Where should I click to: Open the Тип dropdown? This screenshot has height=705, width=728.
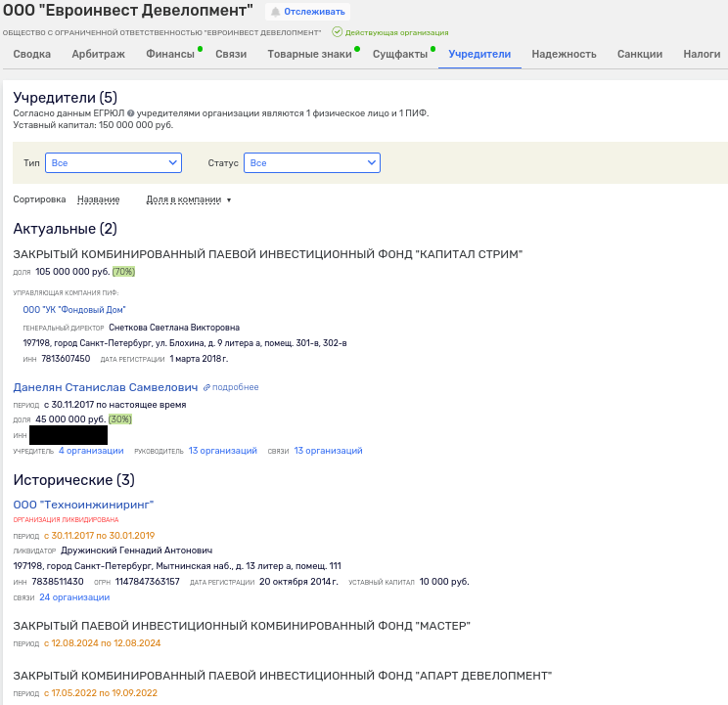(114, 162)
